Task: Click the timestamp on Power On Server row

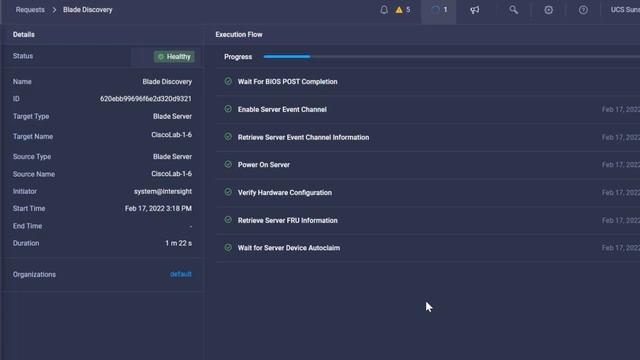Action: (621, 165)
